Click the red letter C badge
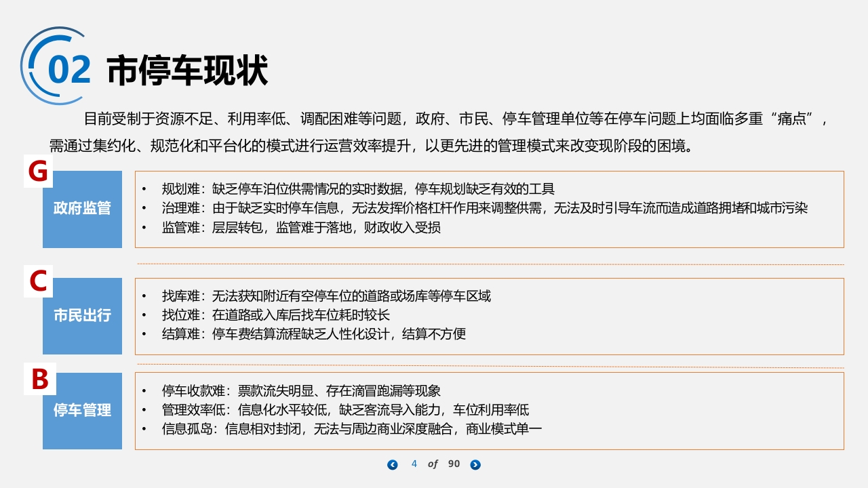This screenshot has width=868, height=488. click(38, 281)
